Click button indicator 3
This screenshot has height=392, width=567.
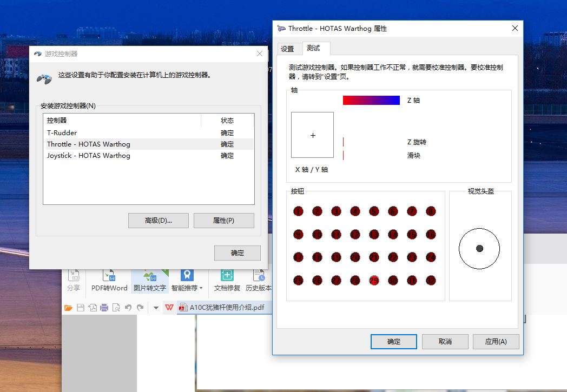(337, 211)
